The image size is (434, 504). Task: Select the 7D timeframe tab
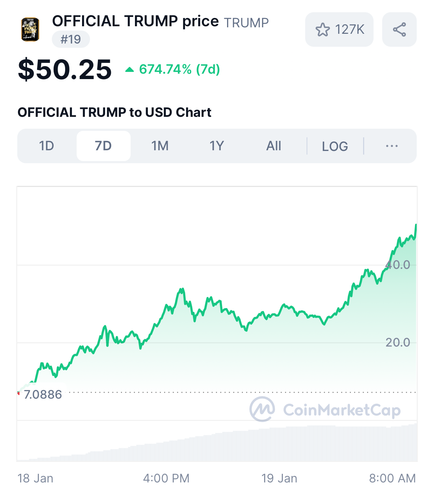[103, 146]
